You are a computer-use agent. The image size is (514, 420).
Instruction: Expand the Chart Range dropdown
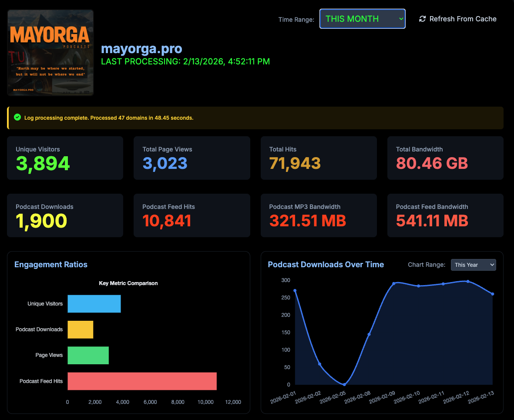point(473,265)
